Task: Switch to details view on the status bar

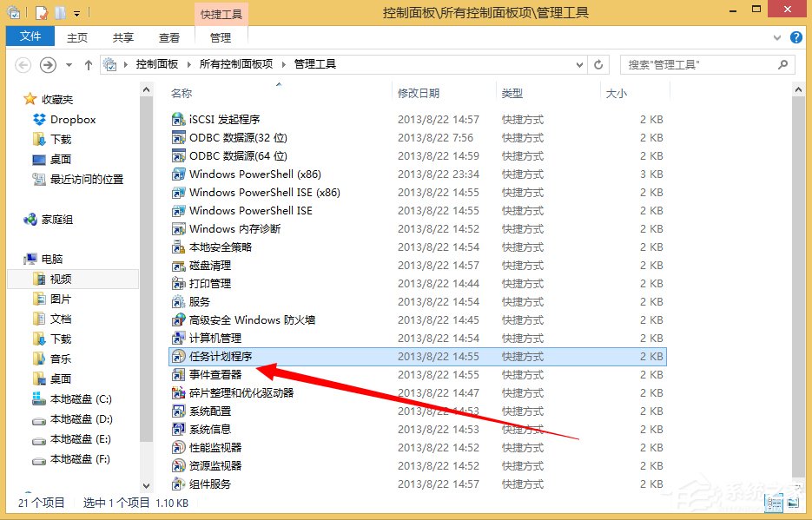Action: 774,503
